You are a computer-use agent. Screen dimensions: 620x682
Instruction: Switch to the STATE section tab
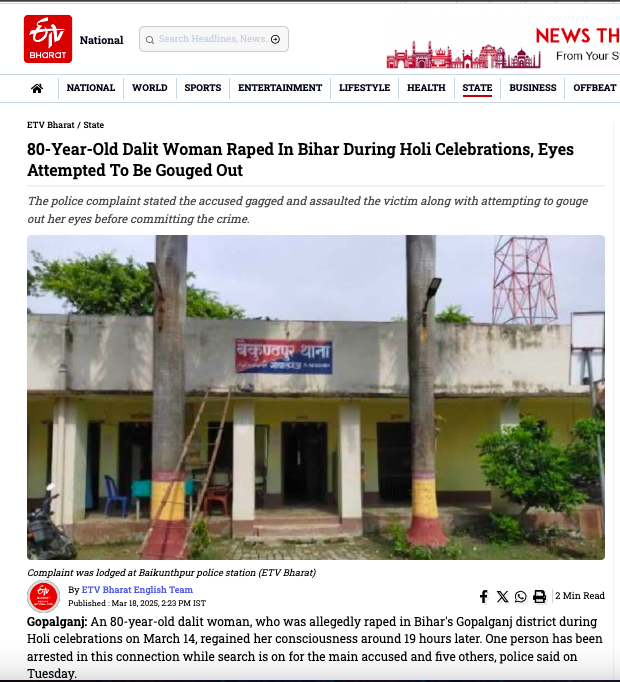477,88
